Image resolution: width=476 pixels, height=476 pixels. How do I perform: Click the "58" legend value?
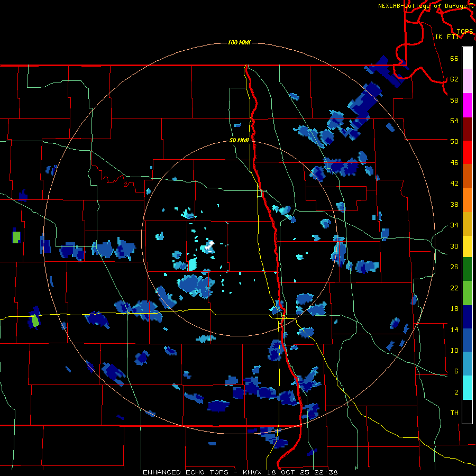tap(454, 100)
